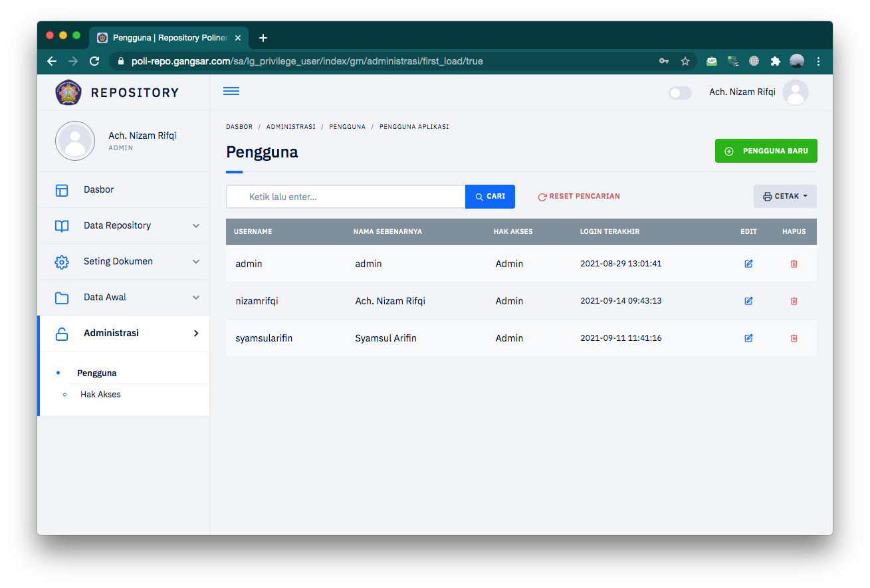Open Hak Akses submenu item

(100, 395)
